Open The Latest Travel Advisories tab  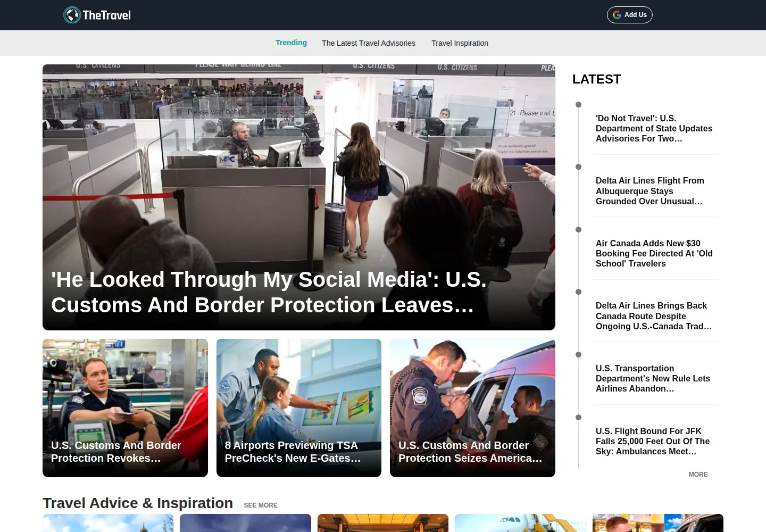[369, 43]
